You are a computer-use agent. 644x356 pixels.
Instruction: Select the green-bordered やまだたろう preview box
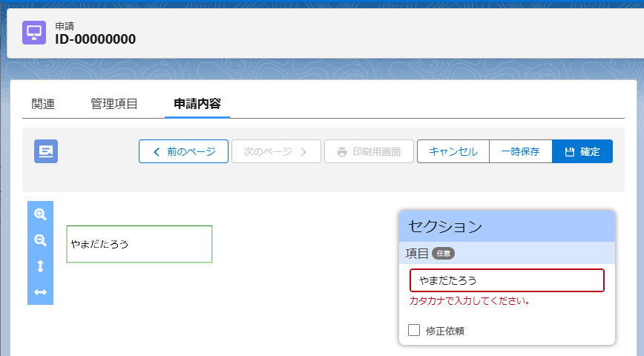(x=139, y=244)
